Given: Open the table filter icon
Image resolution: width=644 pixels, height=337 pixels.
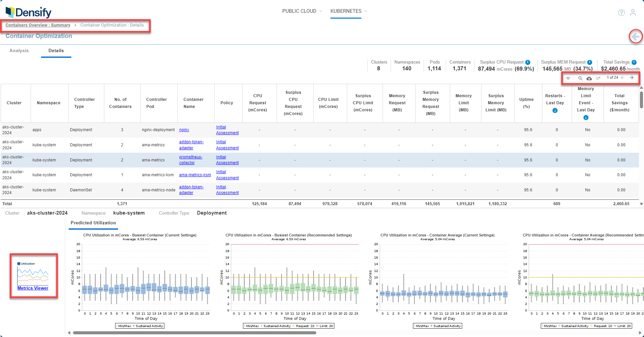Looking at the screenshot, I should tap(568, 78).
